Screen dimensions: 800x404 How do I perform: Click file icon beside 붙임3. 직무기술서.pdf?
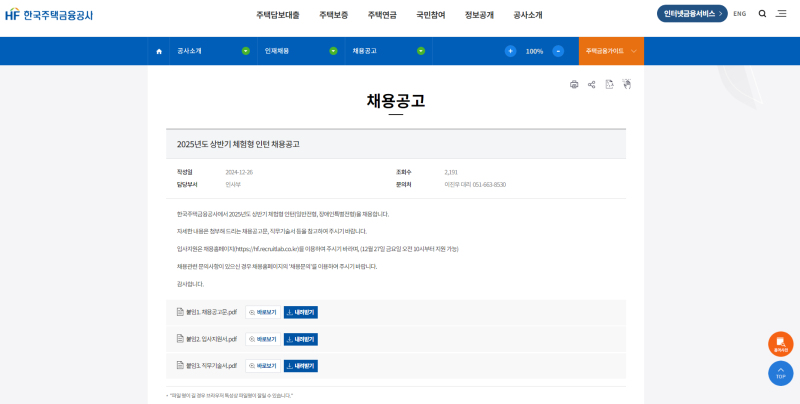pos(180,365)
